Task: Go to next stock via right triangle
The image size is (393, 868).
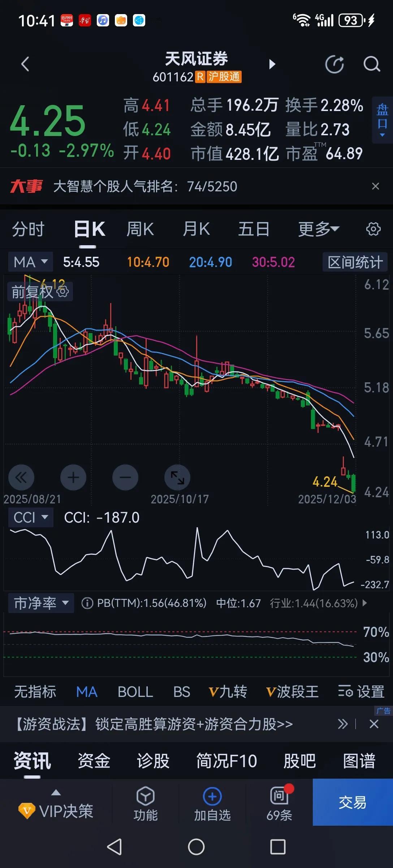Action: pos(272,64)
